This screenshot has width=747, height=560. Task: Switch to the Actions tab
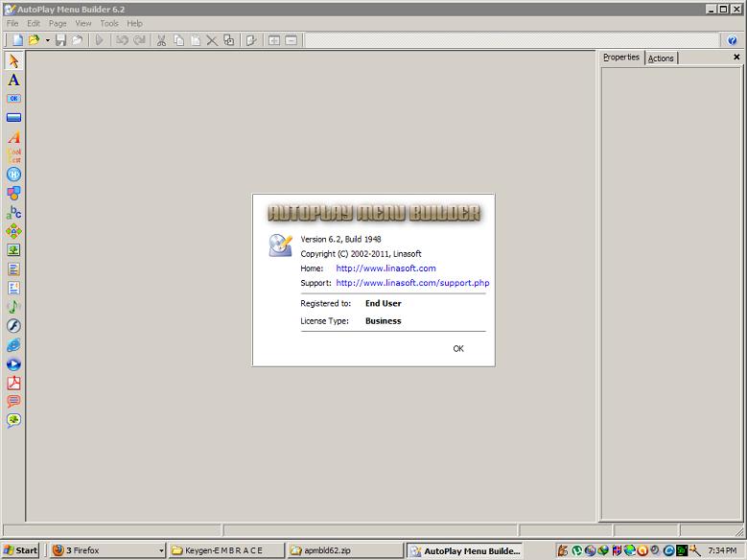tap(661, 58)
